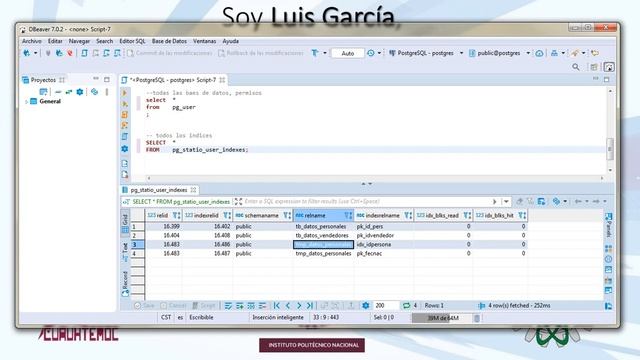
Task: Open filter on the idx_blks_read column
Action: pyautogui.click(x=467, y=216)
